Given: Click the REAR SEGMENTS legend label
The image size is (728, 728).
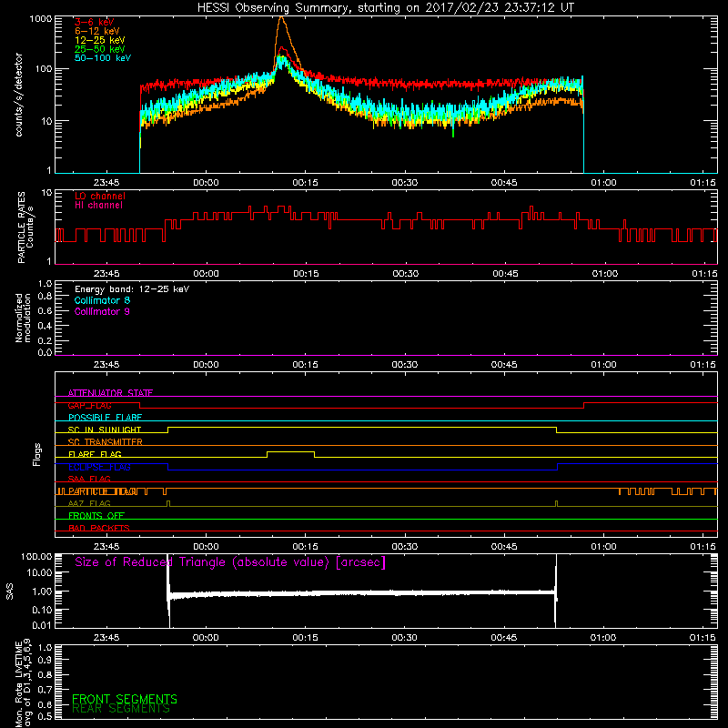Looking at the screenshot, I should pos(121,709).
